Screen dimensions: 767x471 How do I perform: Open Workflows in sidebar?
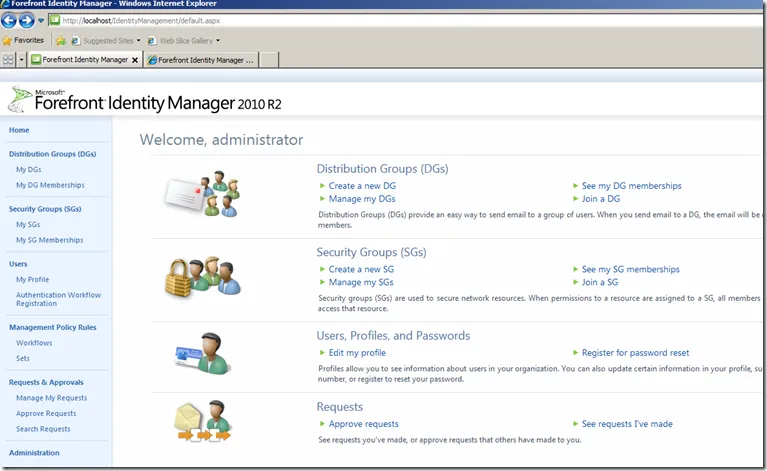pyautogui.click(x=34, y=343)
